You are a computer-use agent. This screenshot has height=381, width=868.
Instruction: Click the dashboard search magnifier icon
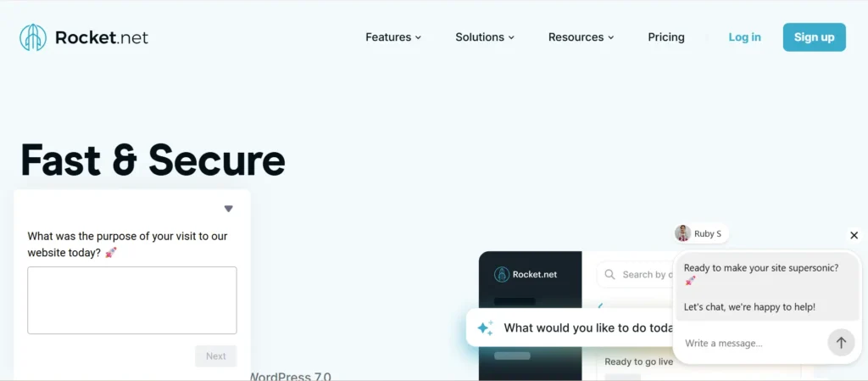pos(609,275)
